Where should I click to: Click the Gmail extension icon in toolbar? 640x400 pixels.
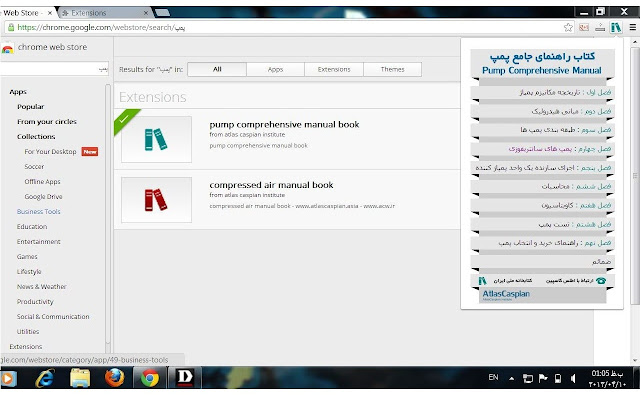[x=584, y=27]
